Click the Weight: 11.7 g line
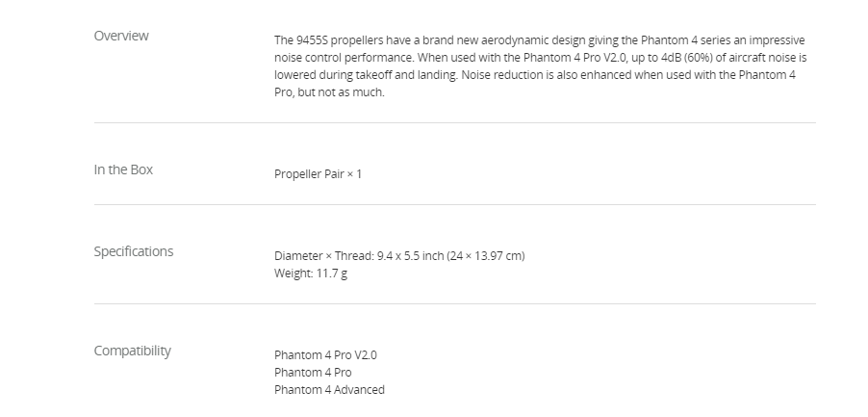The width and height of the screenshot is (868, 417). [311, 273]
